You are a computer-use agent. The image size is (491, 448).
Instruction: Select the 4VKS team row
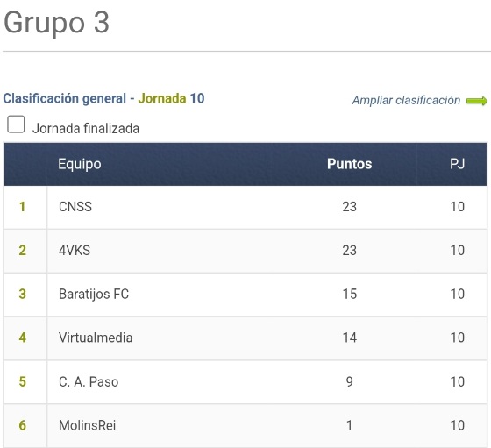(x=245, y=251)
